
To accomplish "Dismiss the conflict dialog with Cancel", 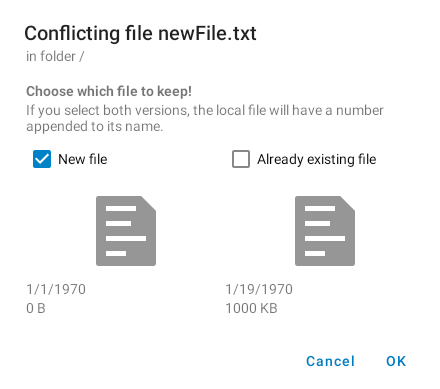I will [330, 361].
